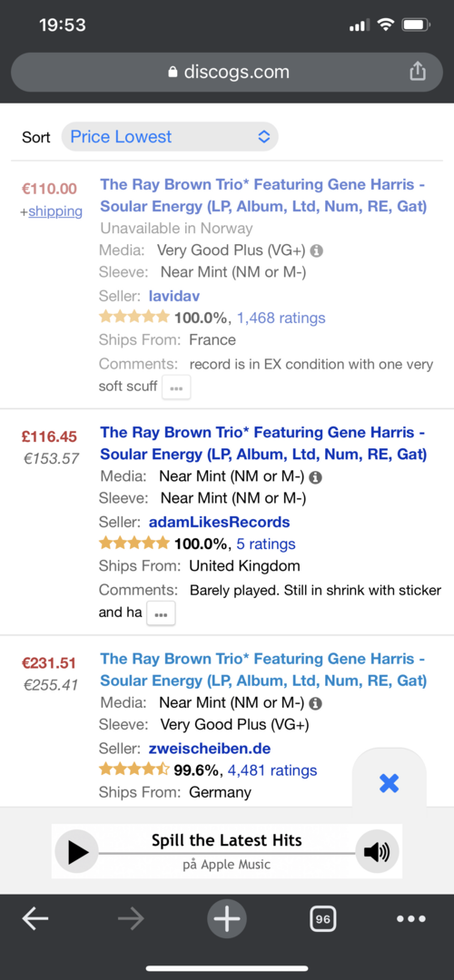
Task: Close the ad with the blue X
Action: point(389,783)
